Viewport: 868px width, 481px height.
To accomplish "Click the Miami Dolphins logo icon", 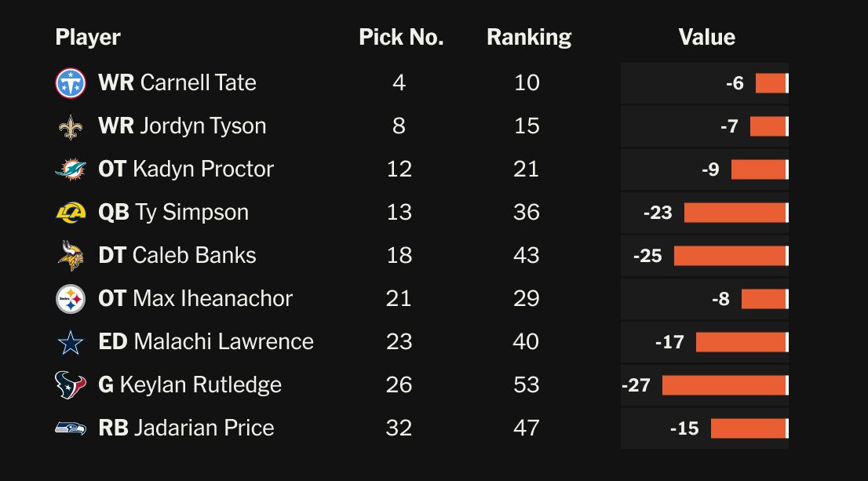I will point(71,169).
